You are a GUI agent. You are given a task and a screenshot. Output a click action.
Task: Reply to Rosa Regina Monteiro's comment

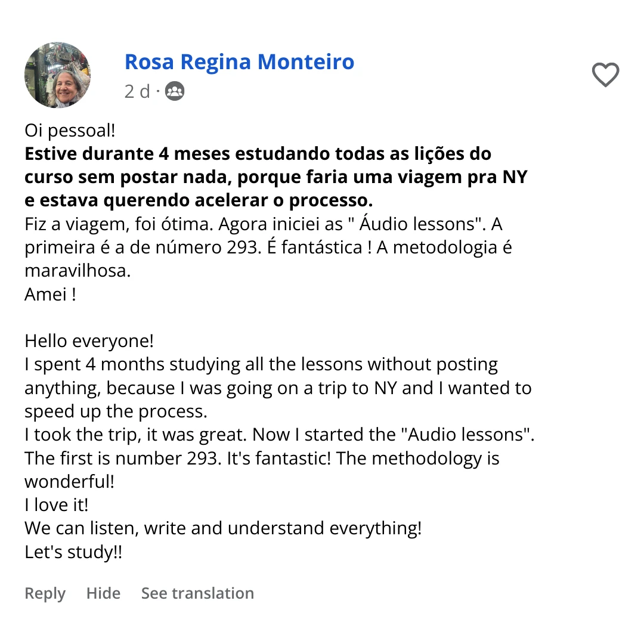(x=45, y=593)
